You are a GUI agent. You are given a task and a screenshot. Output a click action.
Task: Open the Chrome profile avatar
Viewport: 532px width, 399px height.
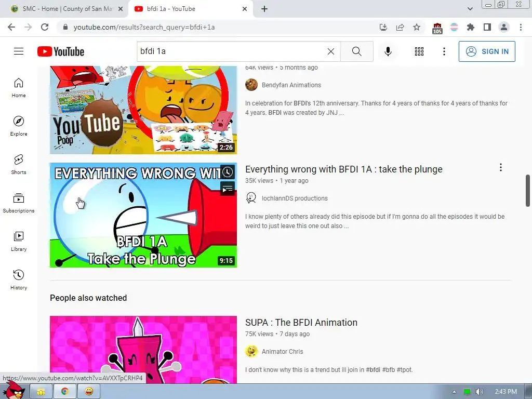tap(504, 27)
